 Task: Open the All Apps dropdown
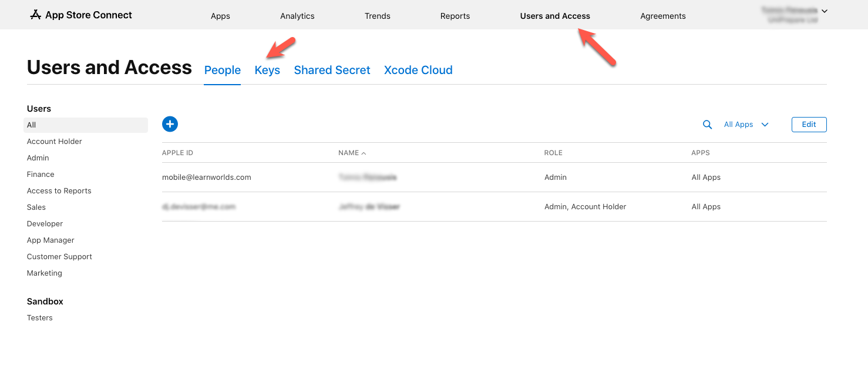tap(745, 124)
